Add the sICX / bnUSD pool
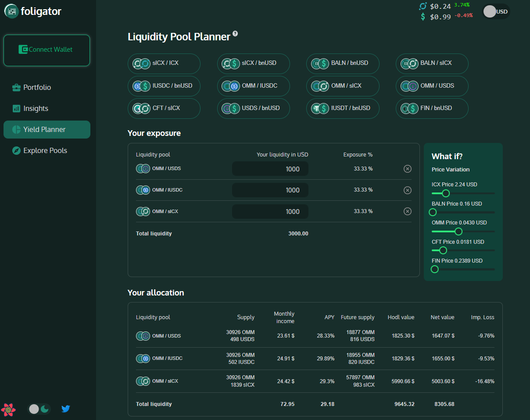530x420 pixels. tap(253, 63)
